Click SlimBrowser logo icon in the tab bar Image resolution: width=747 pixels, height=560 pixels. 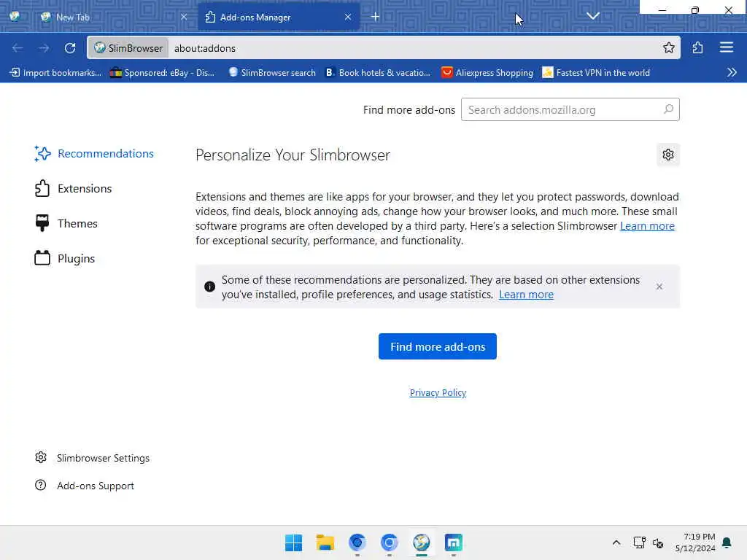tap(15, 16)
